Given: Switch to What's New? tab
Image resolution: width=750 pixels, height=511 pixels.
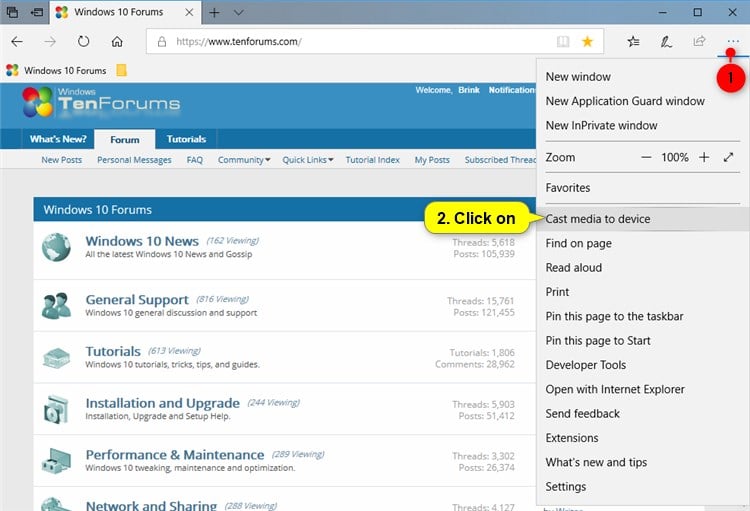Looking at the screenshot, I should 58,139.
